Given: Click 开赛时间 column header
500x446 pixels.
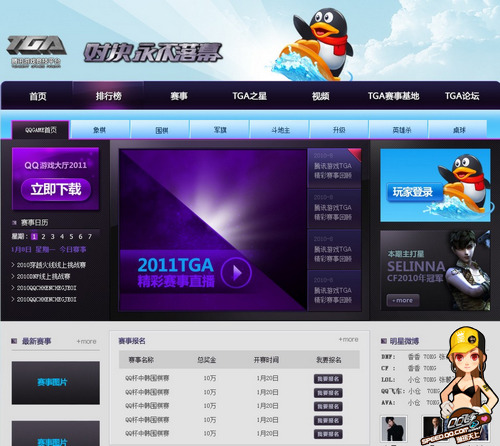Looking at the screenshot, I should click(x=266, y=360).
